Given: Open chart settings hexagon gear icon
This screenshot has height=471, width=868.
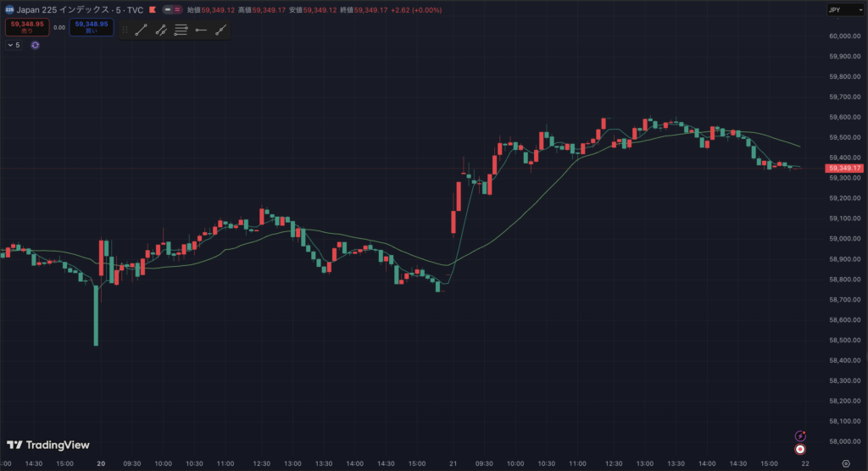Looking at the screenshot, I should point(845,464).
